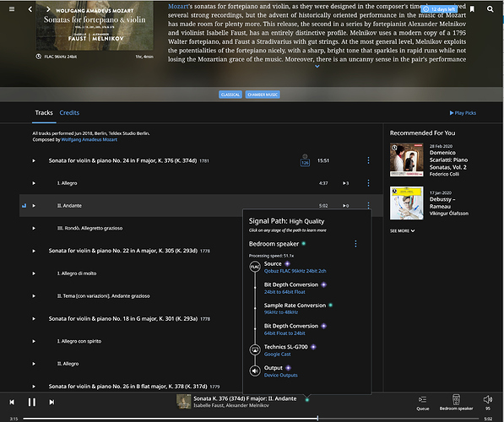Image resolution: width=504 pixels, height=422 pixels.
Task: Play III. Rondò. Allegretto grazioso
Action: click(34, 228)
